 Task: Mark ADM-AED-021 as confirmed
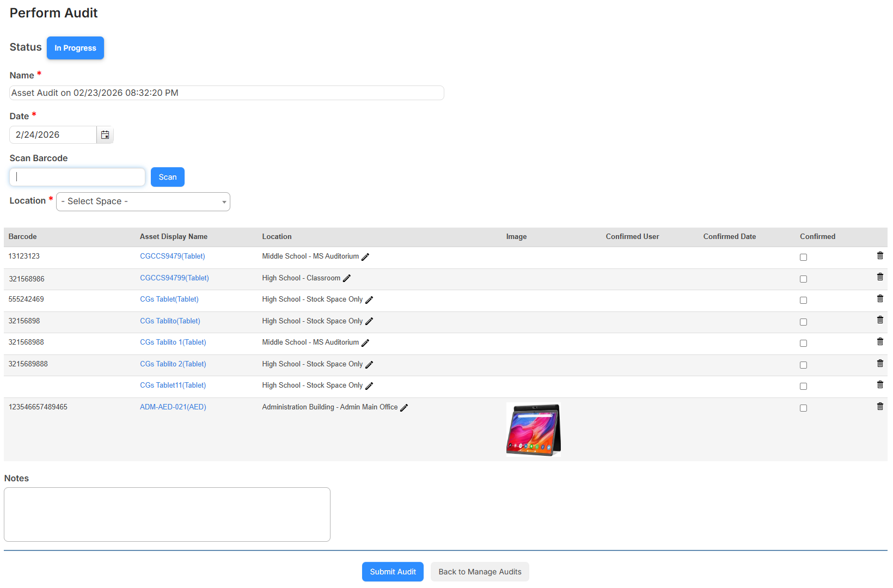(x=803, y=408)
